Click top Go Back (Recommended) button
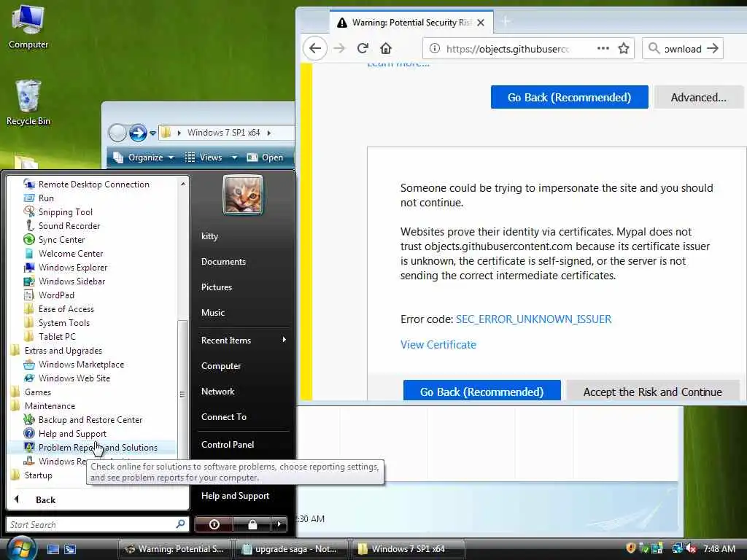This screenshot has height=560, width=747. click(569, 97)
